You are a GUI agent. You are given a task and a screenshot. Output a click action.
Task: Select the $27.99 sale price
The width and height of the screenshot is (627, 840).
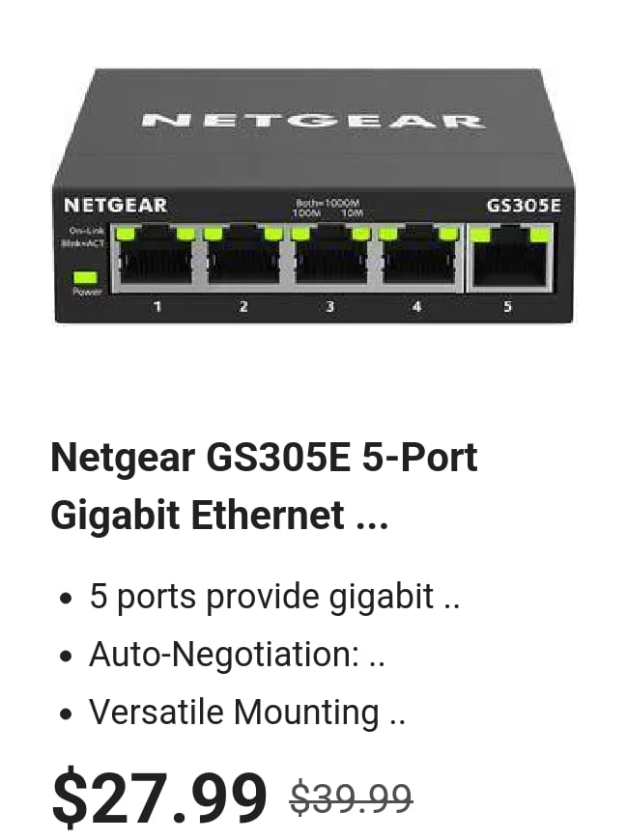159,798
